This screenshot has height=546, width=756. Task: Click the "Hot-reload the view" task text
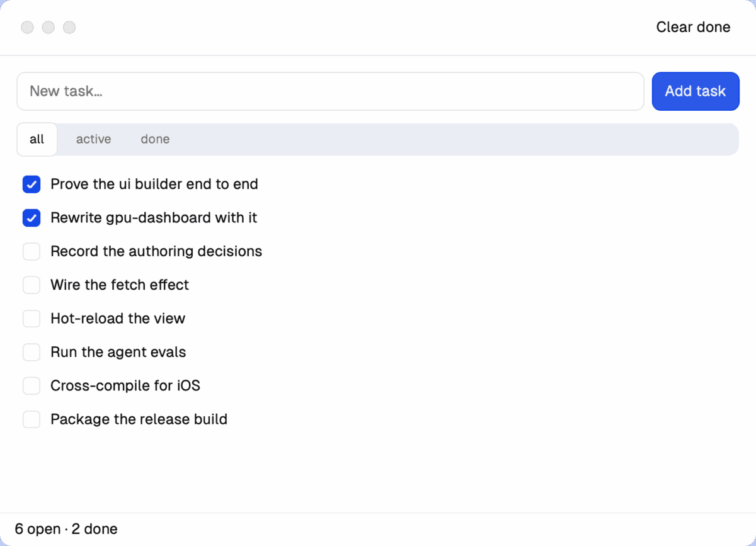(118, 319)
